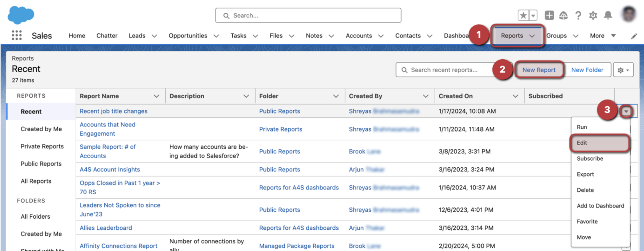View notifications with the bell icon
Viewport: 644px width, 251px height.
click(608, 16)
